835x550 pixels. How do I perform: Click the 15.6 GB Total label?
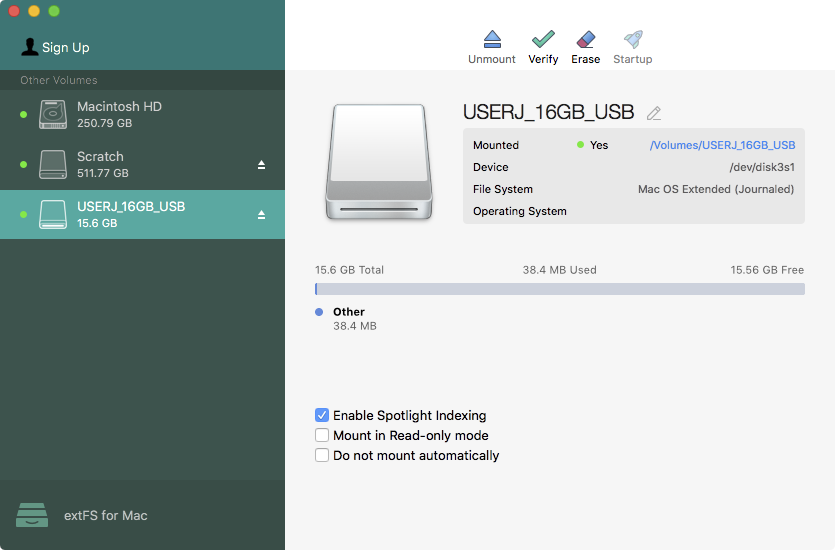(349, 270)
